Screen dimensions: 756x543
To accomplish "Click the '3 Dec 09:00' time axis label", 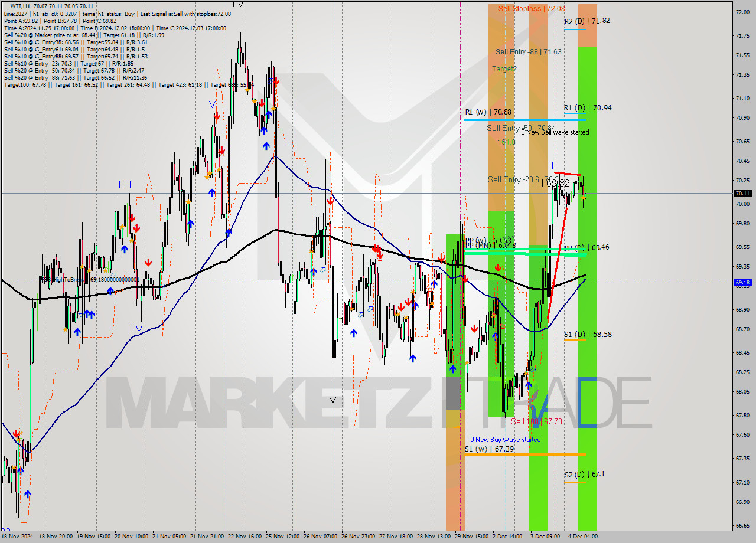I will [545, 537].
